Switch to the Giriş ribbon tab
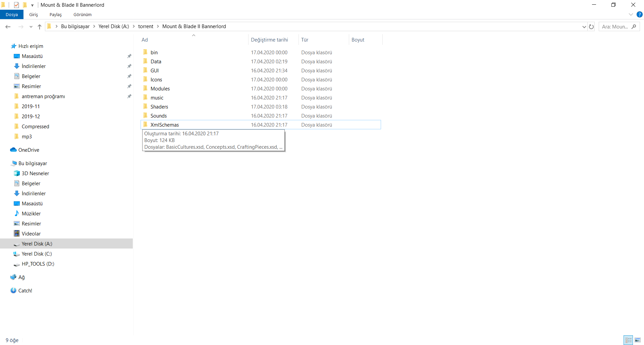644x345 pixels. click(34, 14)
